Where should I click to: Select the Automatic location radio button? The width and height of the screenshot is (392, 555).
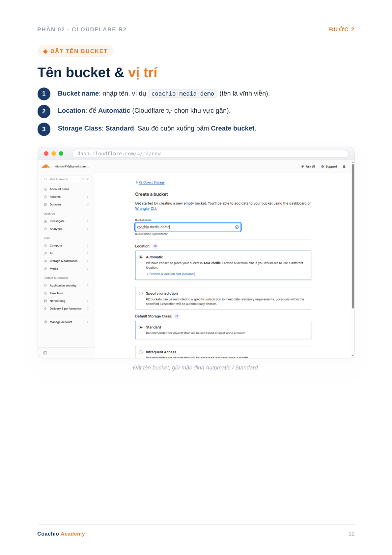pos(141,257)
